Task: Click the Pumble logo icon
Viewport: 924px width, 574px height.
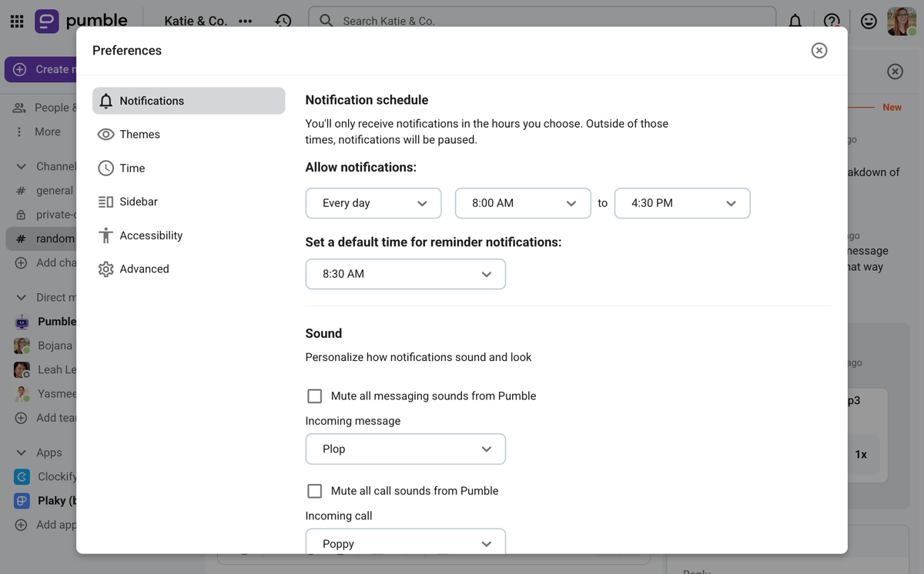Action: click(x=47, y=21)
